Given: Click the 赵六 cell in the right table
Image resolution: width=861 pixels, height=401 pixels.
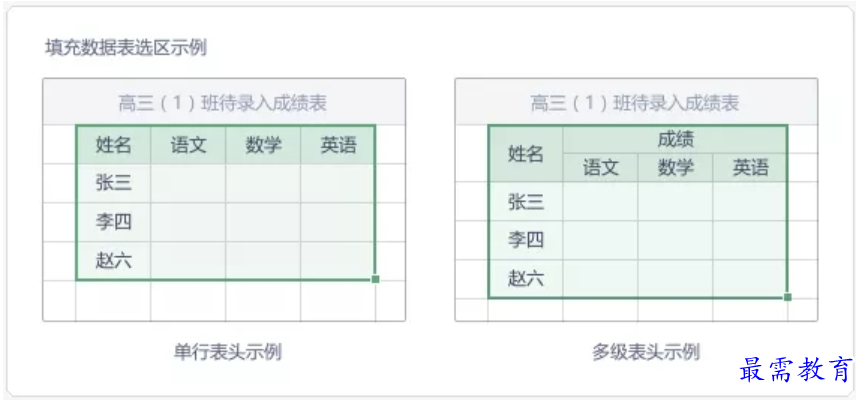Looking at the screenshot, I should tap(525, 279).
